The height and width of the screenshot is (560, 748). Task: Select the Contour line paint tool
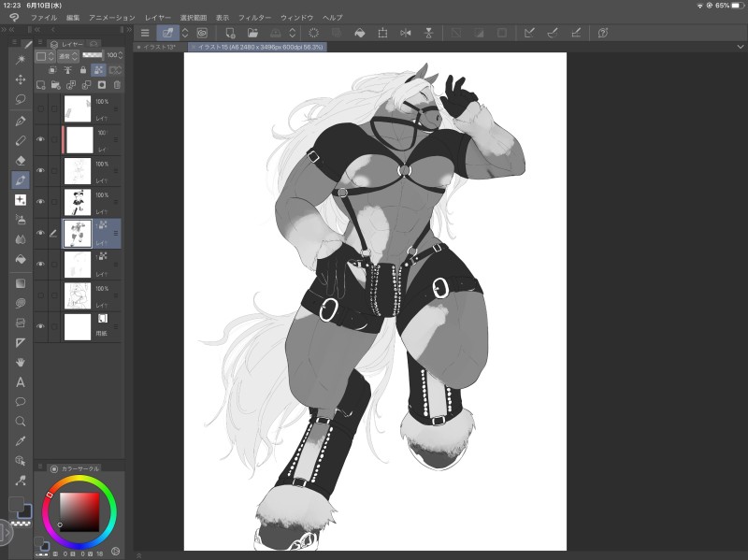pos(21,303)
